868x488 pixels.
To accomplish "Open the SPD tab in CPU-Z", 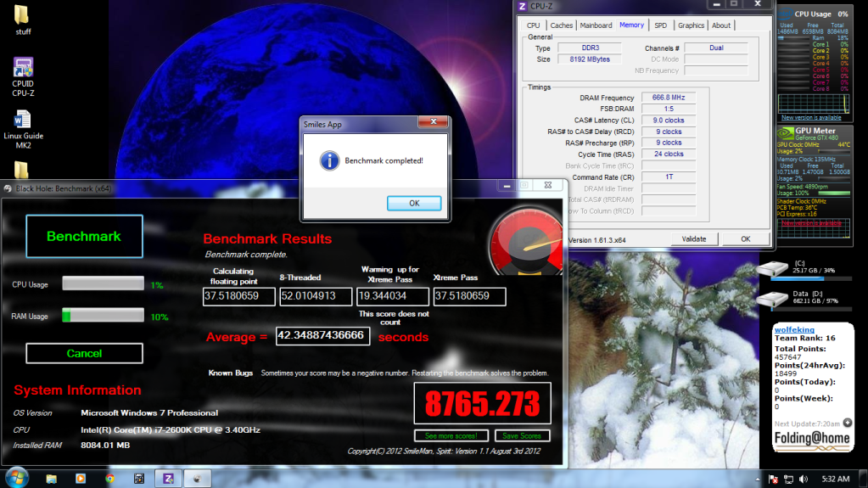I will pyautogui.click(x=660, y=25).
